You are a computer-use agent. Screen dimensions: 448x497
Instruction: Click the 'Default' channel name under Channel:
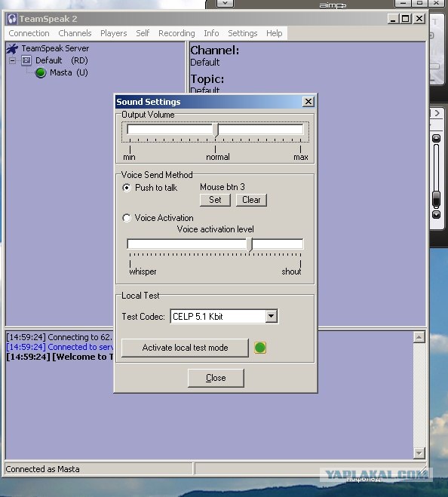pos(205,62)
